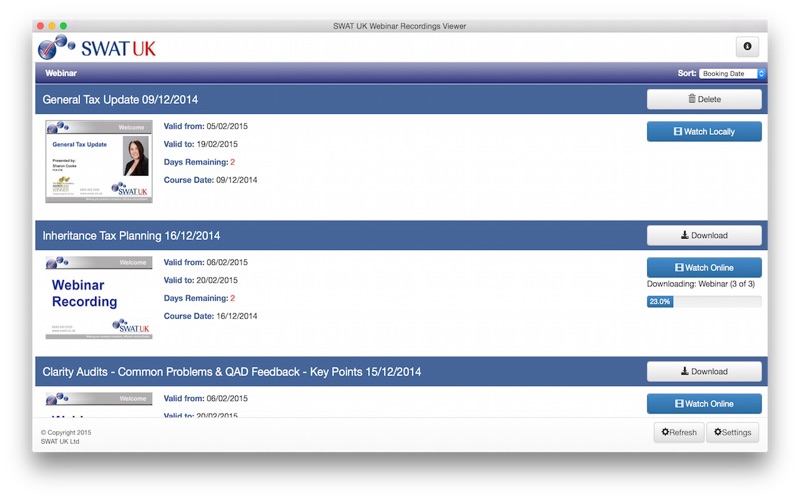Select the Inheritance Tax Planning 16/12/2014 heading
The height and width of the screenshot is (500, 800).
click(131, 236)
